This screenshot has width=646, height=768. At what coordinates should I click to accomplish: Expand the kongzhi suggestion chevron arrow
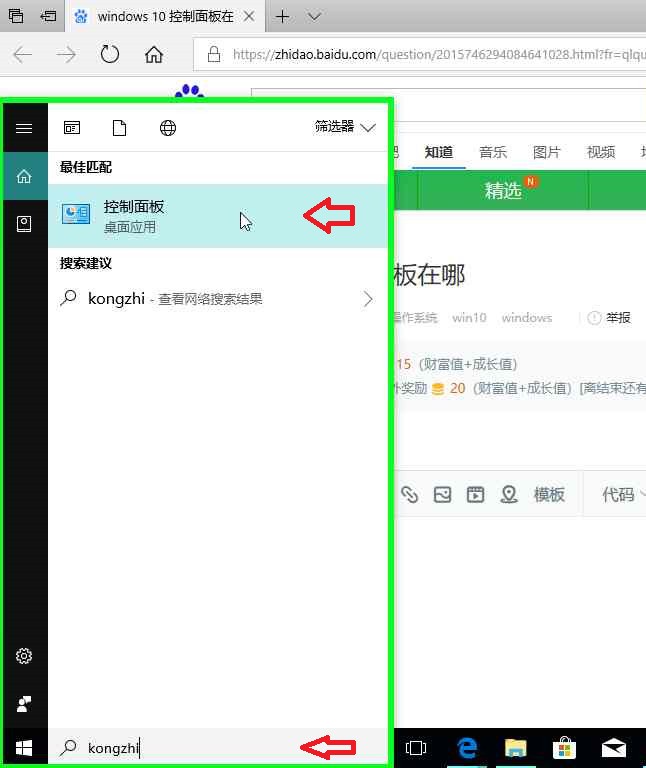pyautogui.click(x=368, y=299)
